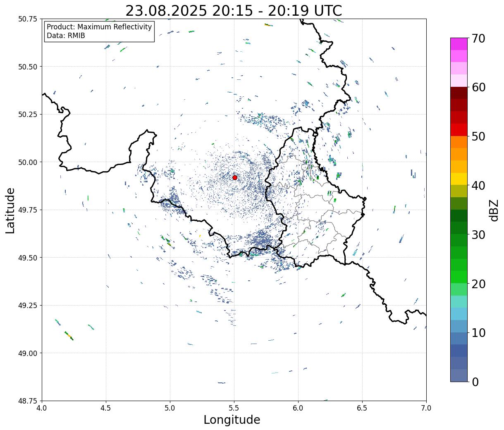This screenshot has height=430, width=504.
Task: Click the latitude tick label 49.50
Action: click(x=28, y=258)
